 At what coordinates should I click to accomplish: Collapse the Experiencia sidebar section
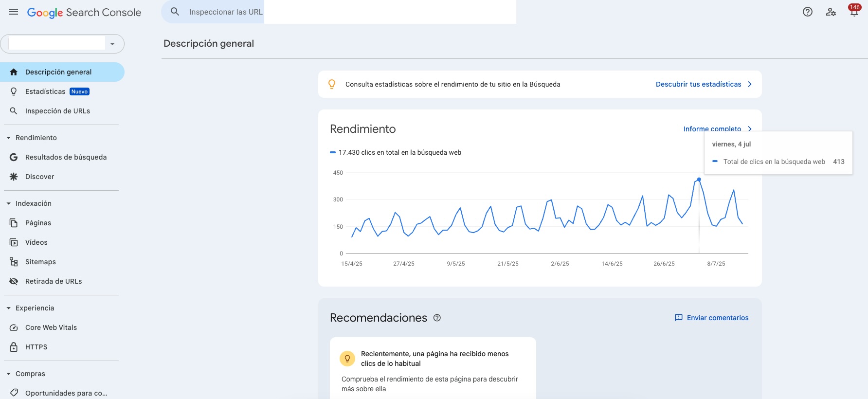(x=9, y=308)
